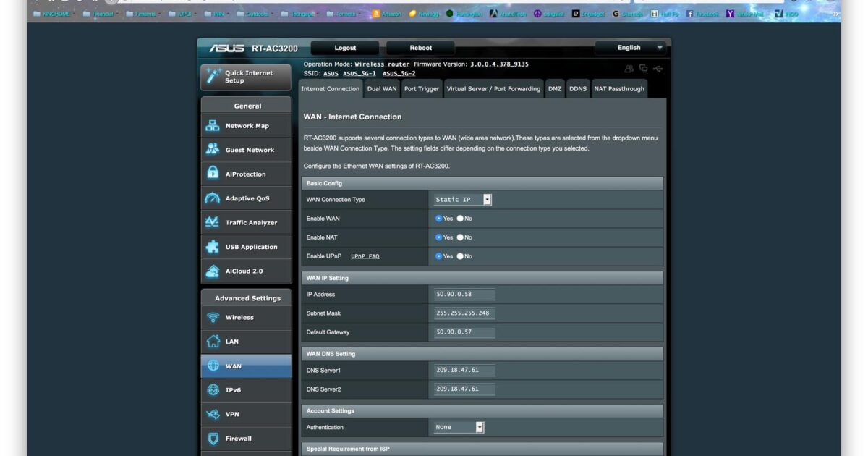Open the Authentication dropdown
Image resolution: width=868 pixels, height=456 pixels.
tap(459, 427)
